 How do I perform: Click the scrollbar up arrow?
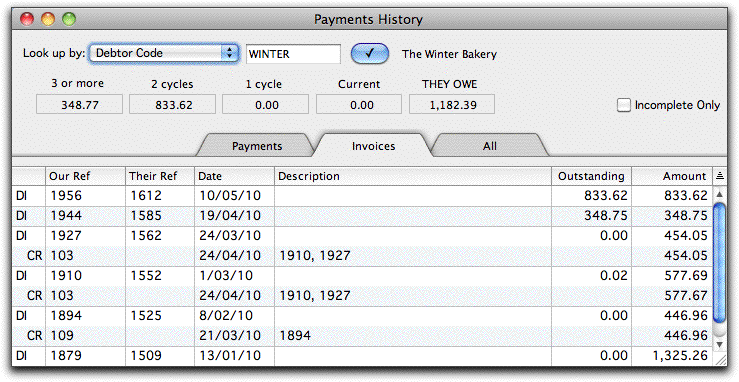tap(720, 194)
